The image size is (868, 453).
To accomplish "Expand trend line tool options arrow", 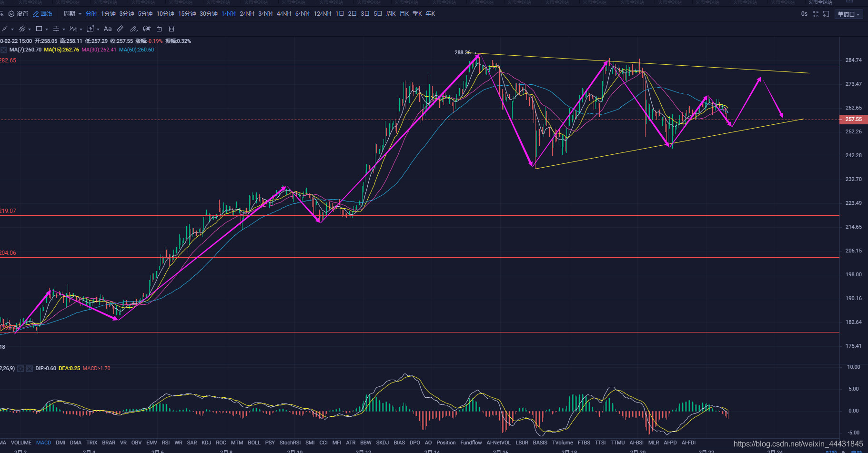I will click(12, 29).
